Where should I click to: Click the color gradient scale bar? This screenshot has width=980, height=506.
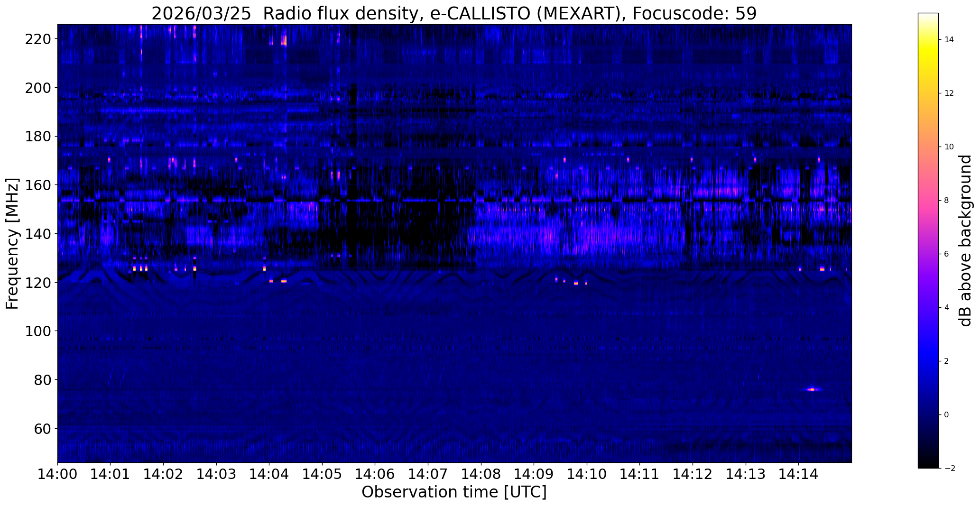pyautogui.click(x=928, y=240)
